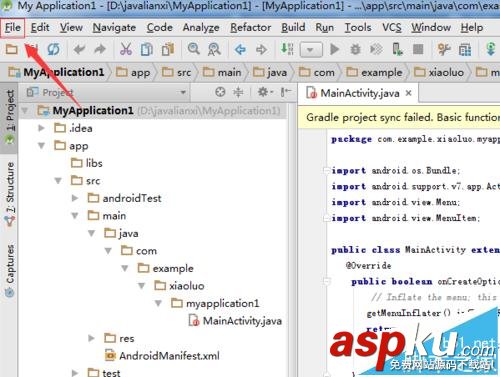This screenshot has height=377, width=500.
Task: Click app in the navigation breadcrumb
Action: click(133, 72)
